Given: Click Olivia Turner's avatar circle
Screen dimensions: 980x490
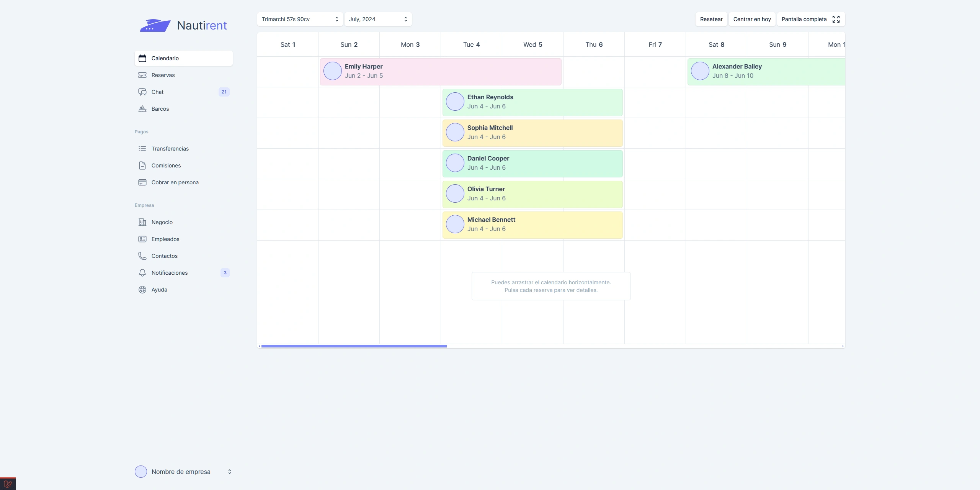Looking at the screenshot, I should tap(455, 193).
